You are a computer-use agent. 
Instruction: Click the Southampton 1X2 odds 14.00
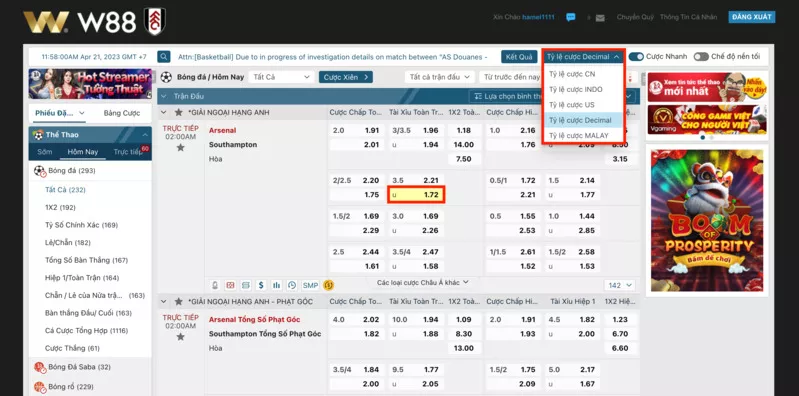pyautogui.click(x=464, y=145)
